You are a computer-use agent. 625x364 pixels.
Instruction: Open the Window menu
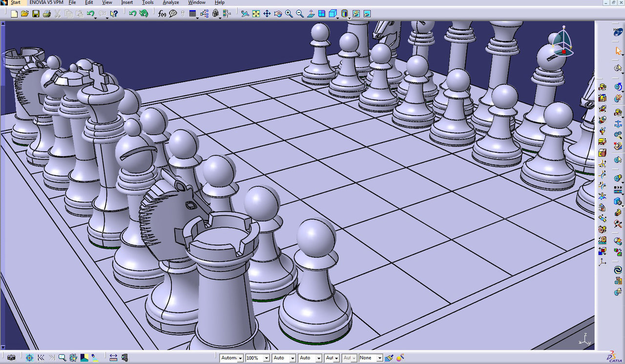click(x=197, y=2)
